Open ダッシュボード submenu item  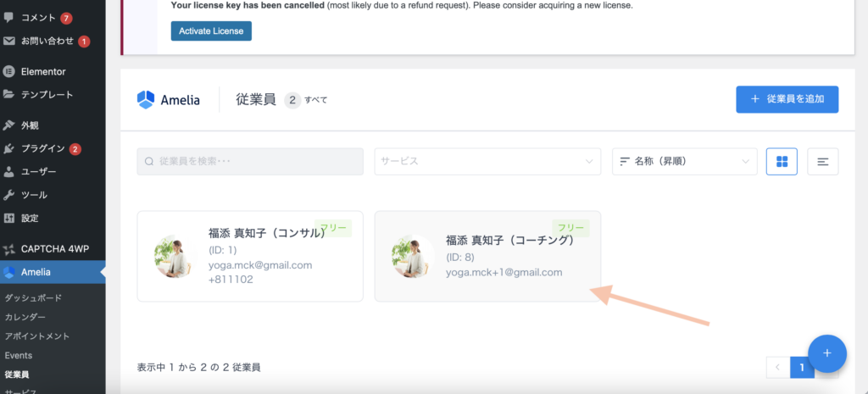[x=33, y=298]
